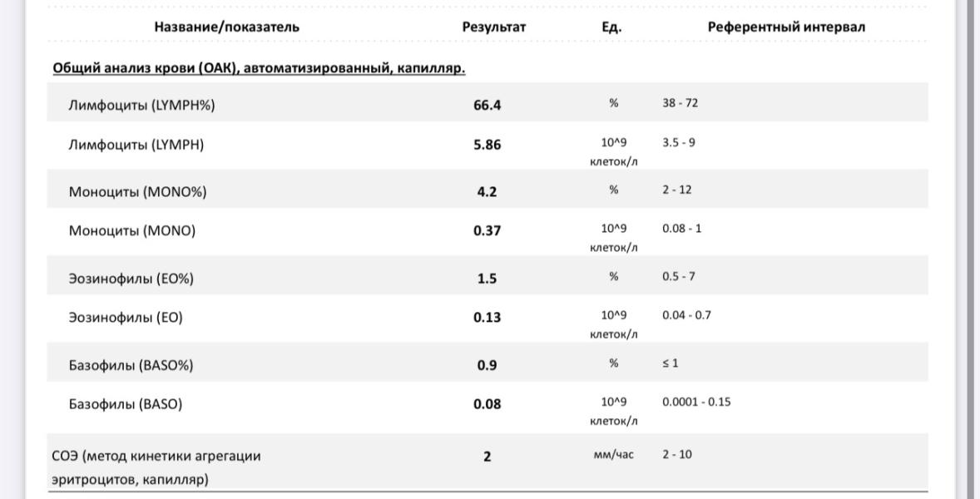Select the Общий анализ крови heading
980x499 pixels.
[x=259, y=68]
